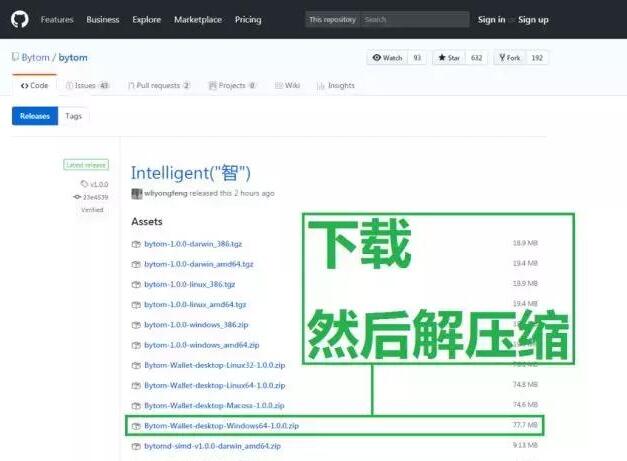Click package icon beside bytom-1.0.0-linux_386.tgz

pos(136,284)
